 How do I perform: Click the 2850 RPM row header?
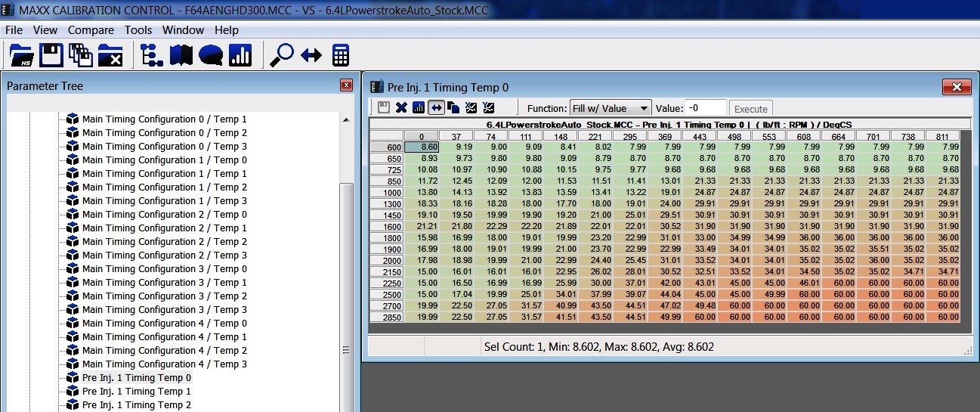[x=387, y=318]
